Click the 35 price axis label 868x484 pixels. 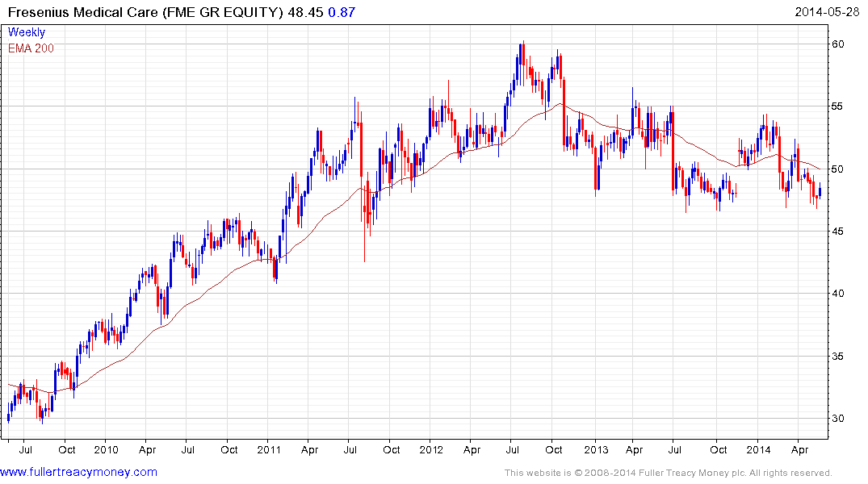(x=838, y=357)
